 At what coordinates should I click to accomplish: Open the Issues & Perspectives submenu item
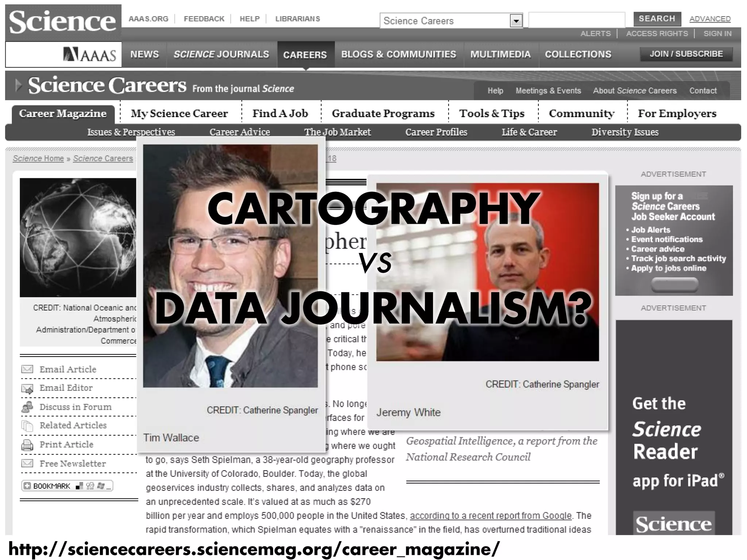[131, 132]
